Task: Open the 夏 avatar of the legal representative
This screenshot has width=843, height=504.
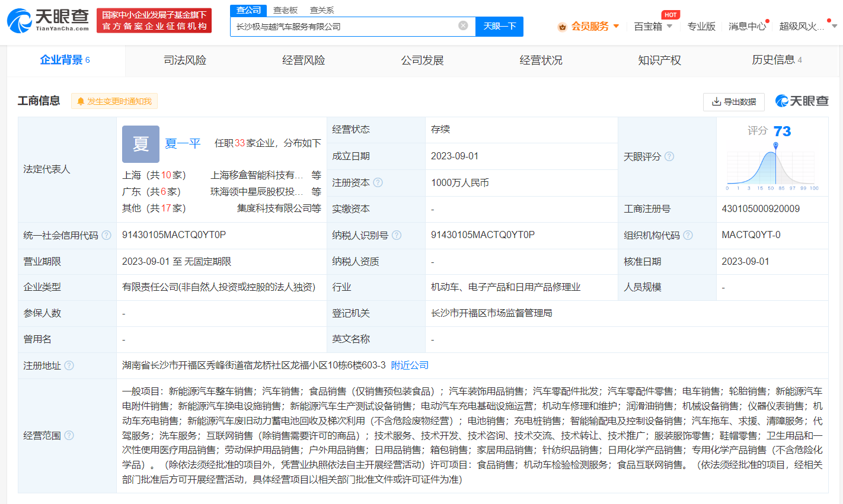Action: (140, 144)
